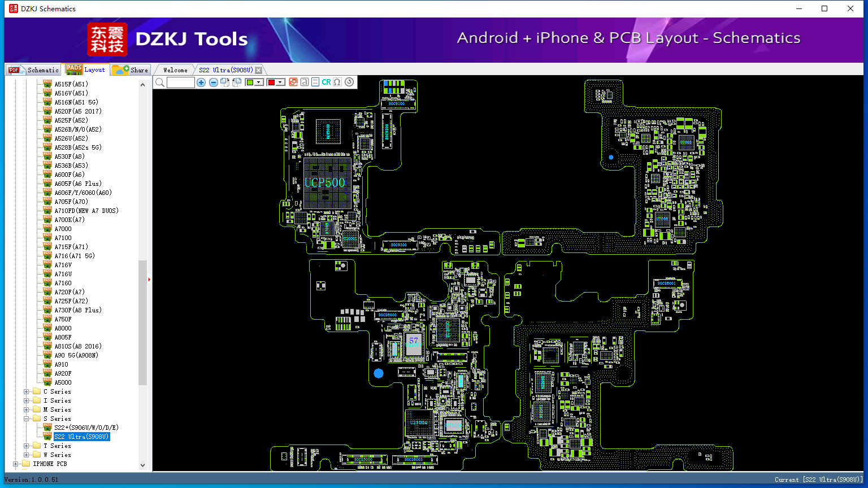The width and height of the screenshot is (868, 488).
Task: Open the green color dropdown
Action: 259,82
